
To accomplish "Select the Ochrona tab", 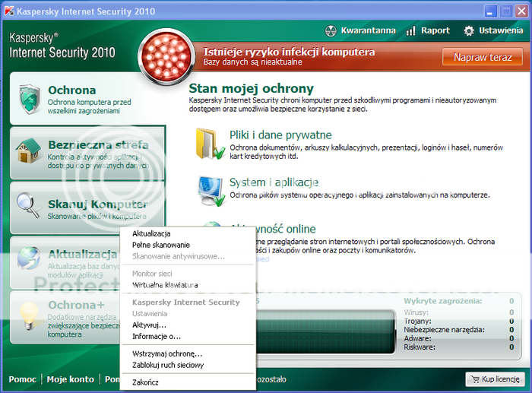I will (x=87, y=98).
